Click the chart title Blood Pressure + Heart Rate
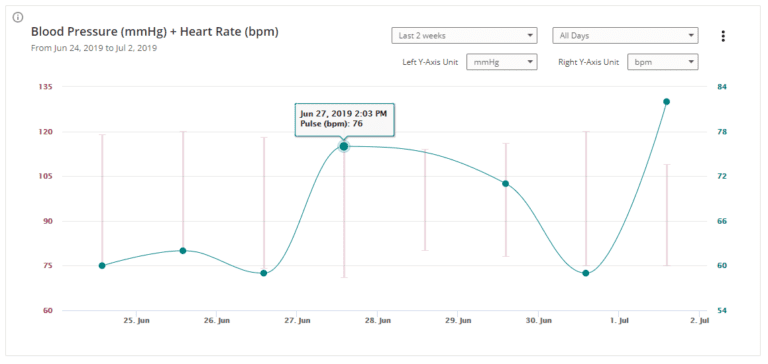The height and width of the screenshot is (364, 768). pos(155,32)
